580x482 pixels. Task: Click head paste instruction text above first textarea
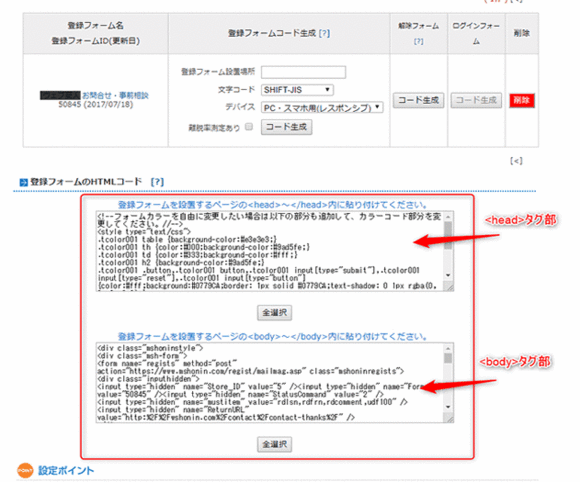pos(273,205)
